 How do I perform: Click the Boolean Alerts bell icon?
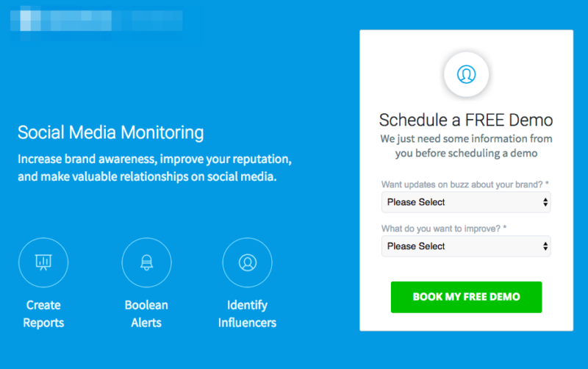tap(146, 262)
